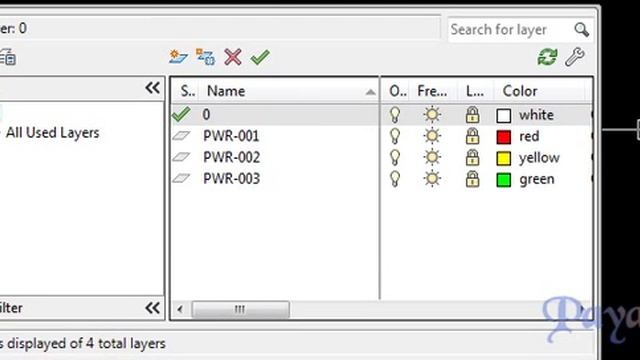
Task: Toggle the On lightbulb for layer PWR-001
Action: coord(395,136)
